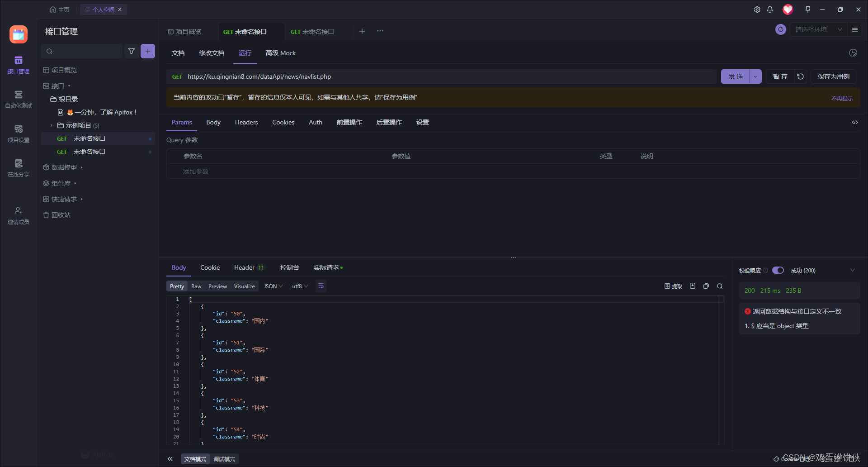868x467 pixels.
Task: Click the 添加参数 field
Action: point(196,172)
